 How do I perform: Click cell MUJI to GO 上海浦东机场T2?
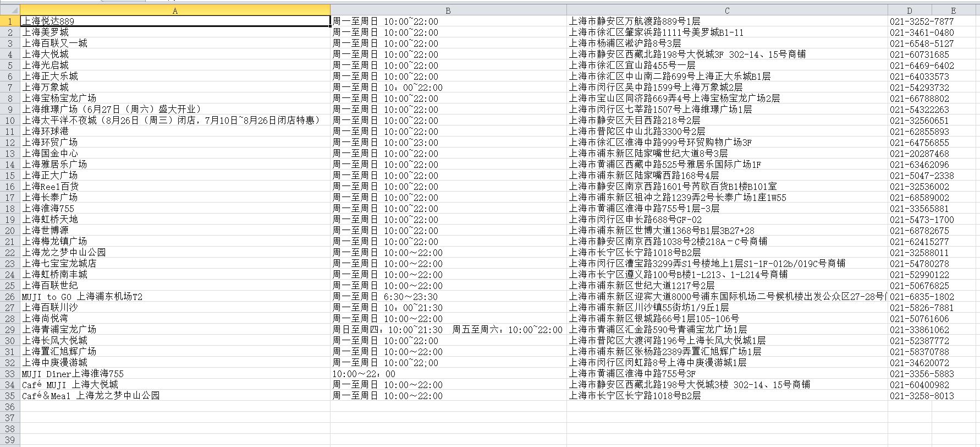click(x=175, y=297)
